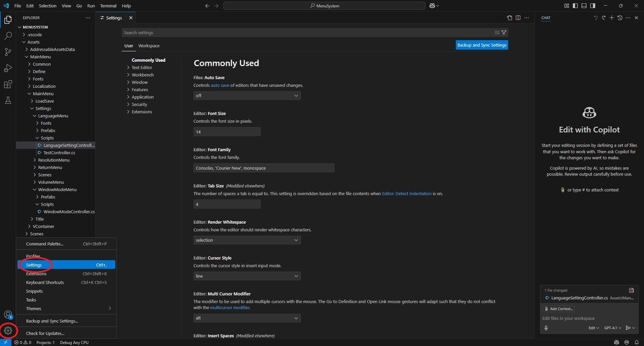This screenshot has height=346, width=644.
Task: Show chat history clock icon
Action: click(x=620, y=18)
